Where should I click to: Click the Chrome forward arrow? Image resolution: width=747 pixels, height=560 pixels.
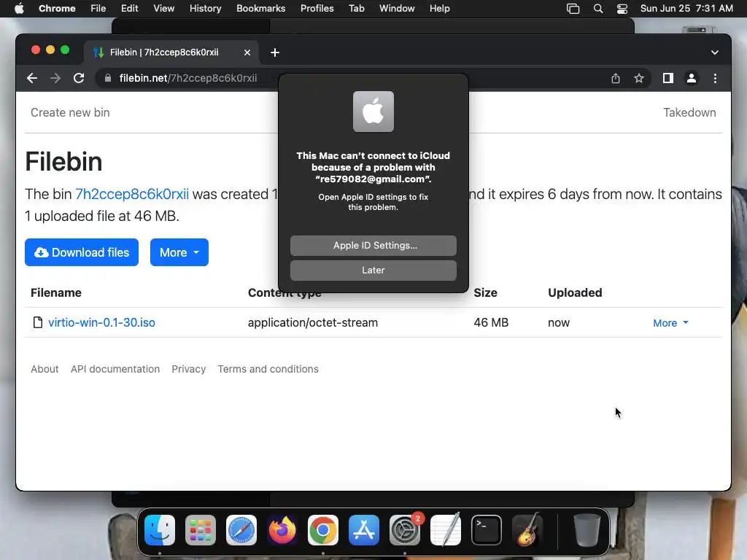pos(55,78)
